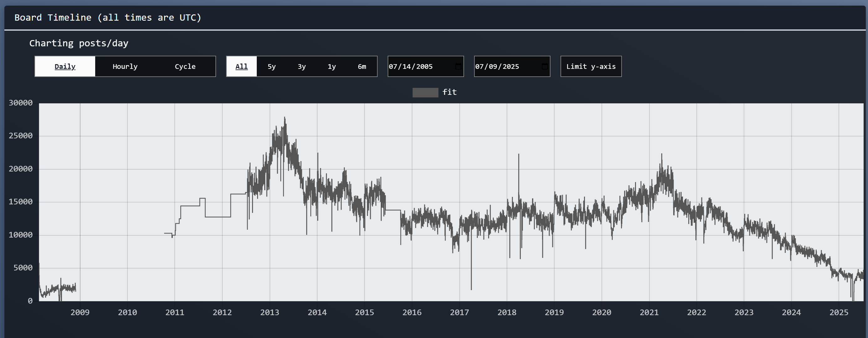
Task: Click the 2017 x-axis label
Action: pyautogui.click(x=459, y=312)
